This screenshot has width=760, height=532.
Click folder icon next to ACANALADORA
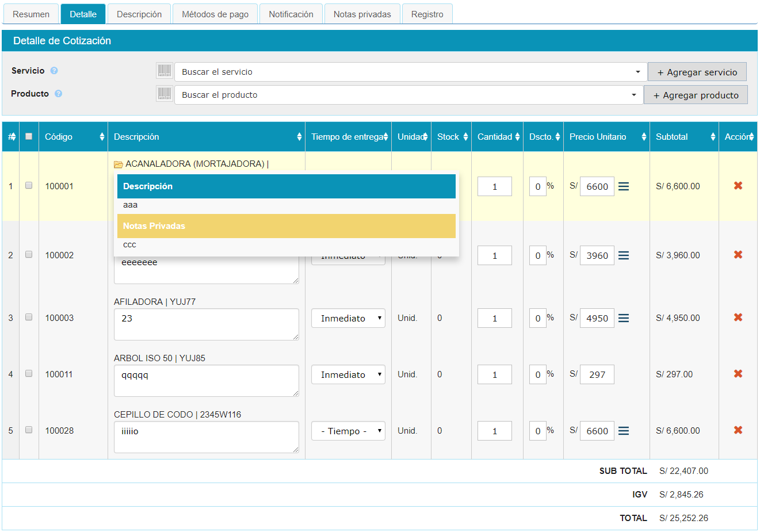(x=119, y=164)
